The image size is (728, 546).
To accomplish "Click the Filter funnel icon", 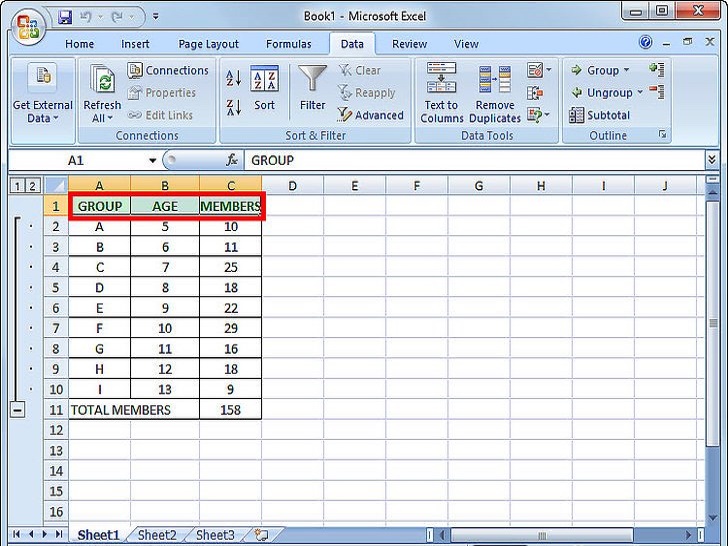I will (312, 82).
